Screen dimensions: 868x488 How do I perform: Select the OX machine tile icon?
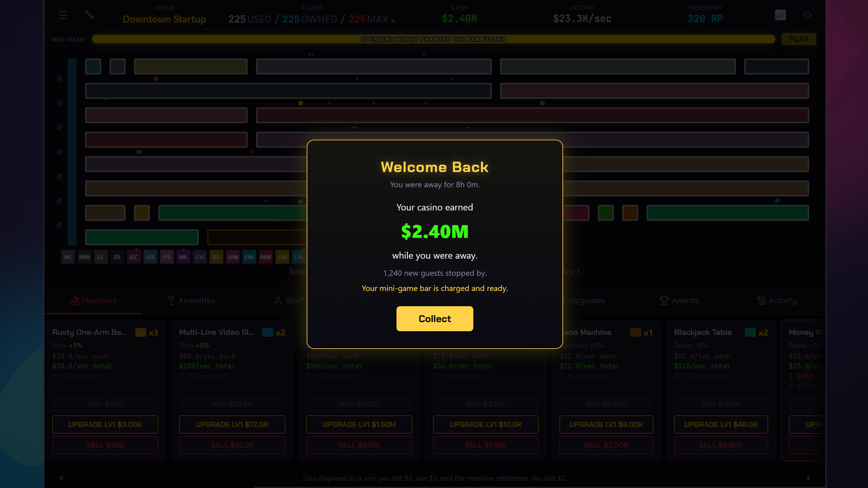tap(151, 257)
